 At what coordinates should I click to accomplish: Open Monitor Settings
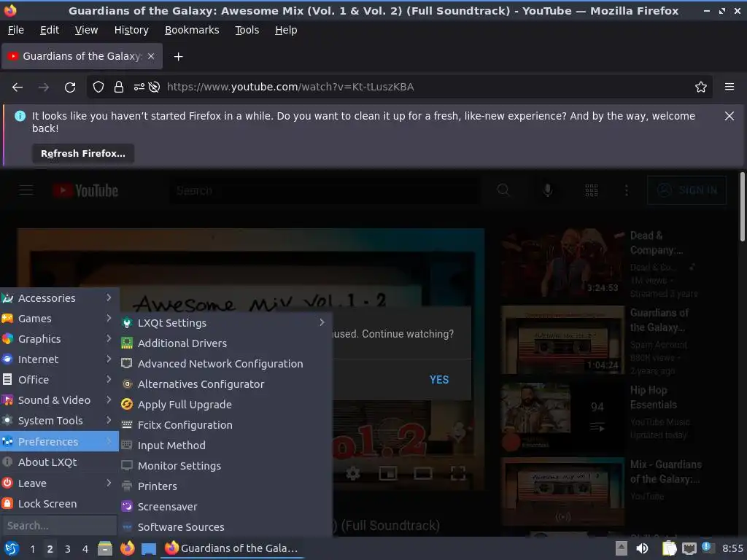[x=225, y=466]
